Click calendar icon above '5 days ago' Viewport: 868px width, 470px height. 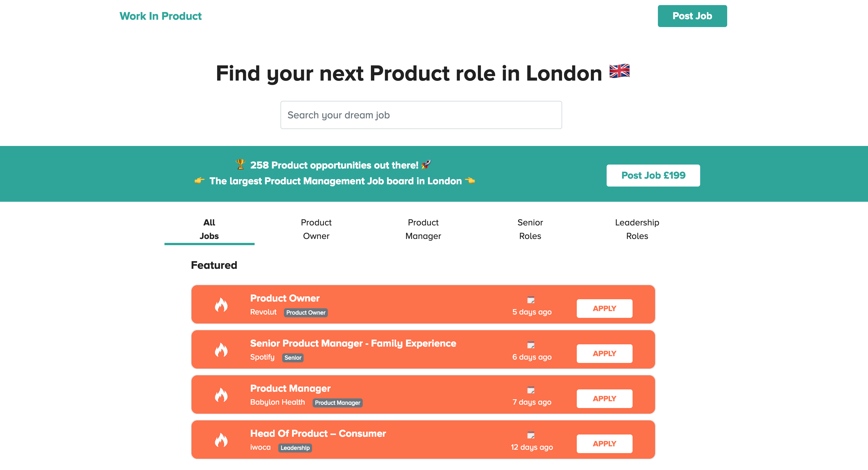(x=531, y=300)
